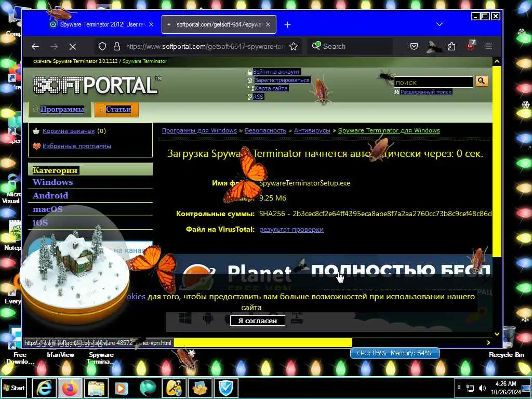Viewport: 532px width, 399px height.
Task: Open the Программы section tab
Action: click(60, 110)
